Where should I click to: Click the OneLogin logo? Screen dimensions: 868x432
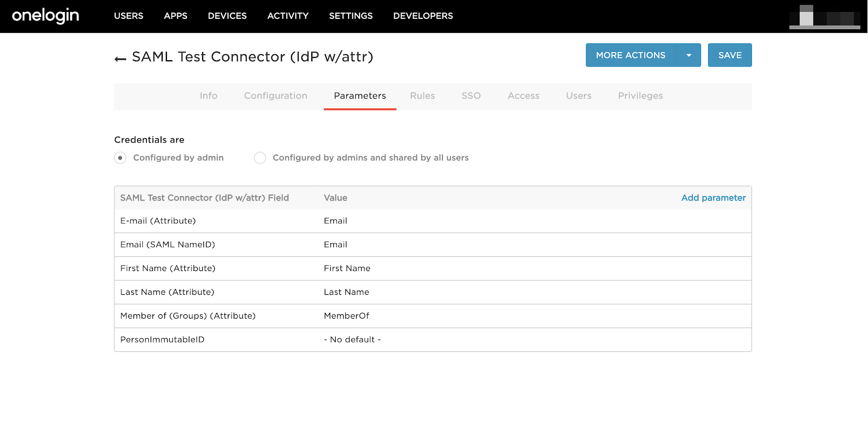tap(46, 16)
